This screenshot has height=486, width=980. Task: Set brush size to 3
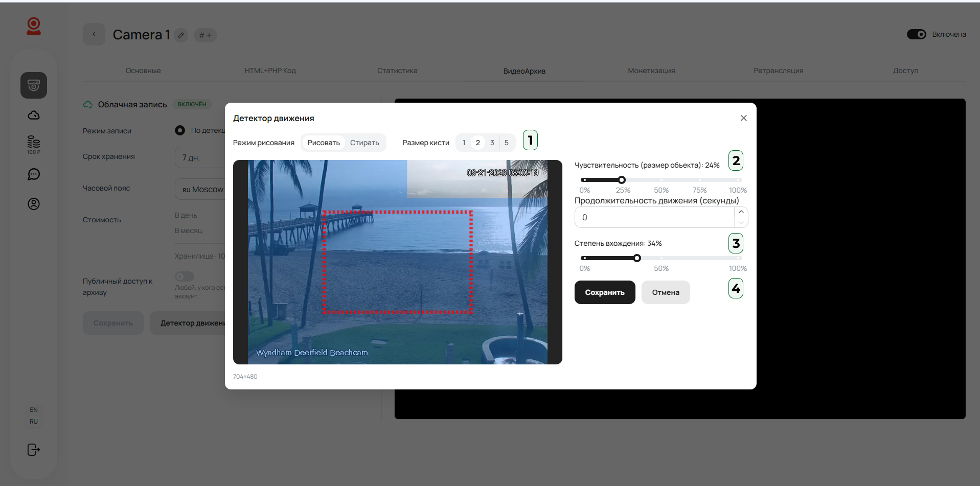(492, 143)
